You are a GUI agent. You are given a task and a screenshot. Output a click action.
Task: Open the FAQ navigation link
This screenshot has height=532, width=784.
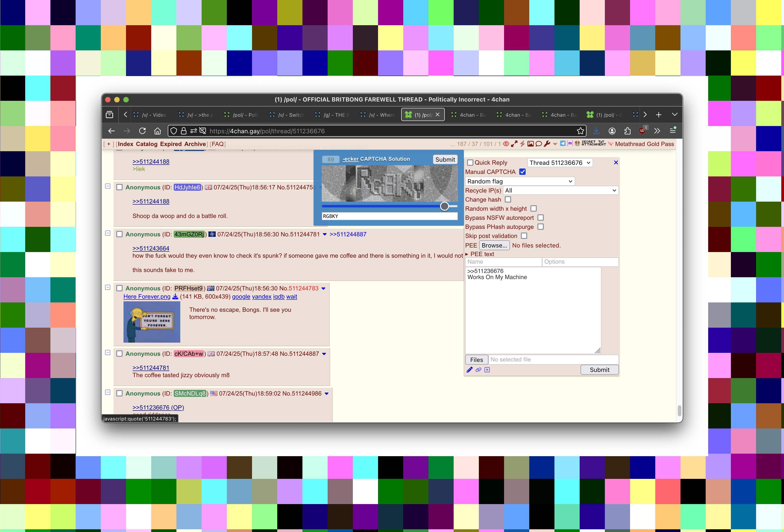point(218,144)
